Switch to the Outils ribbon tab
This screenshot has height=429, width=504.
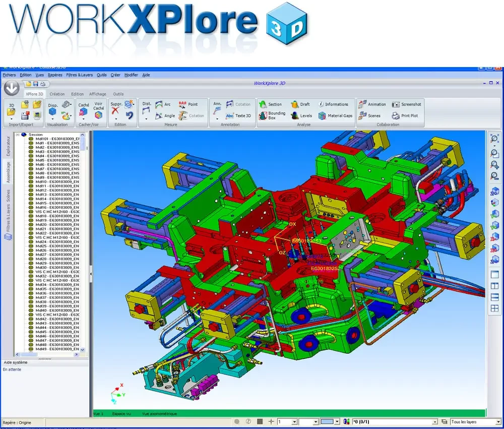click(118, 94)
